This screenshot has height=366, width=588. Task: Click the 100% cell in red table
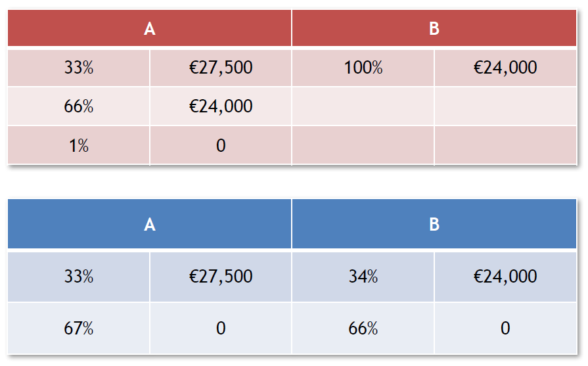363,68
